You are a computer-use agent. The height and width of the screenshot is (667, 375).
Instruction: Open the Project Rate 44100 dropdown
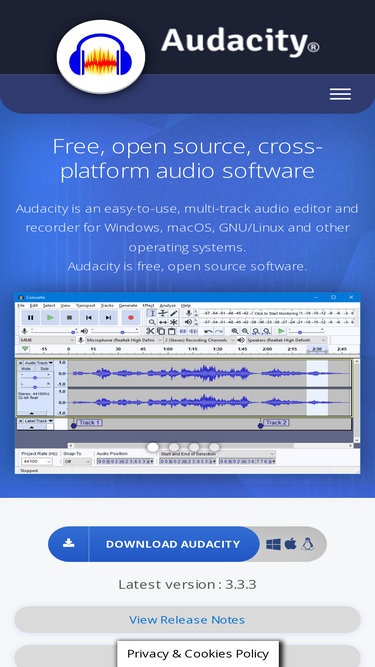coord(37,461)
